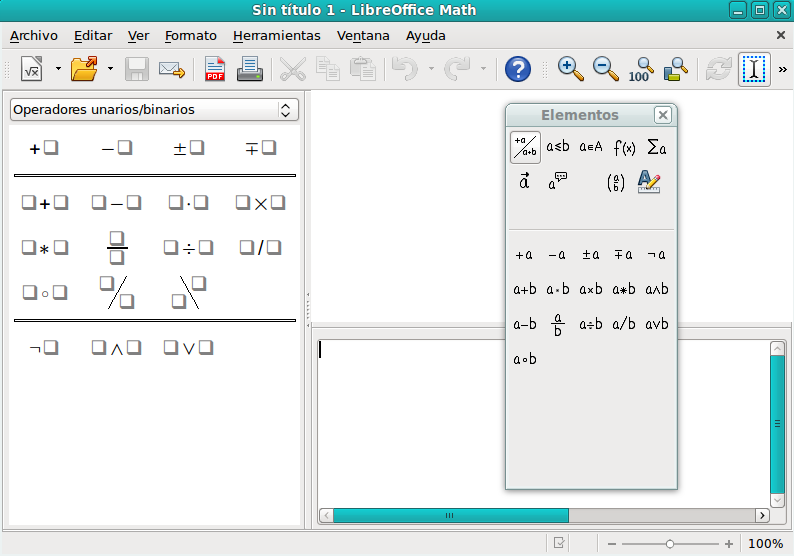The width and height of the screenshot is (794, 556).
Task: Open the Archivo menu
Action: tap(33, 35)
